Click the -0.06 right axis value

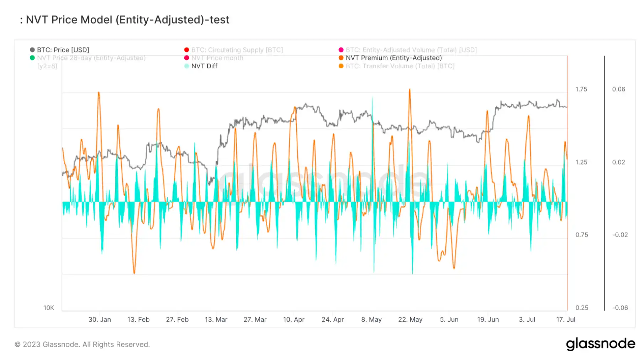[620, 308]
